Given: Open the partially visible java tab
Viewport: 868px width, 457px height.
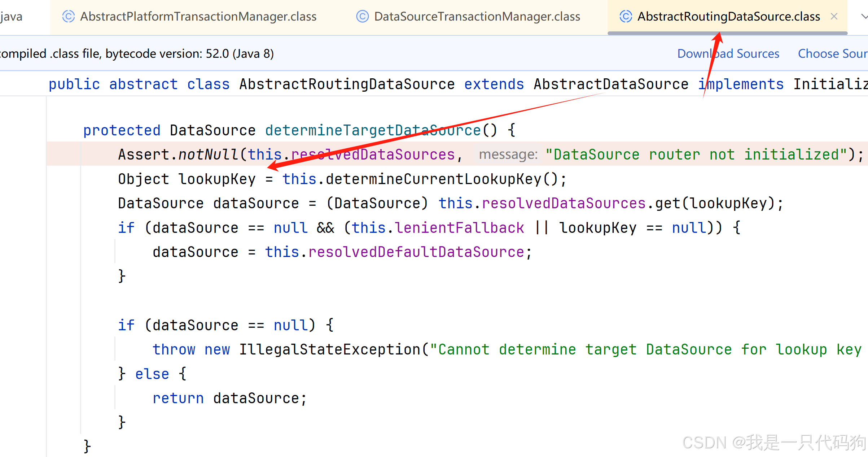Looking at the screenshot, I should pyautogui.click(x=12, y=17).
